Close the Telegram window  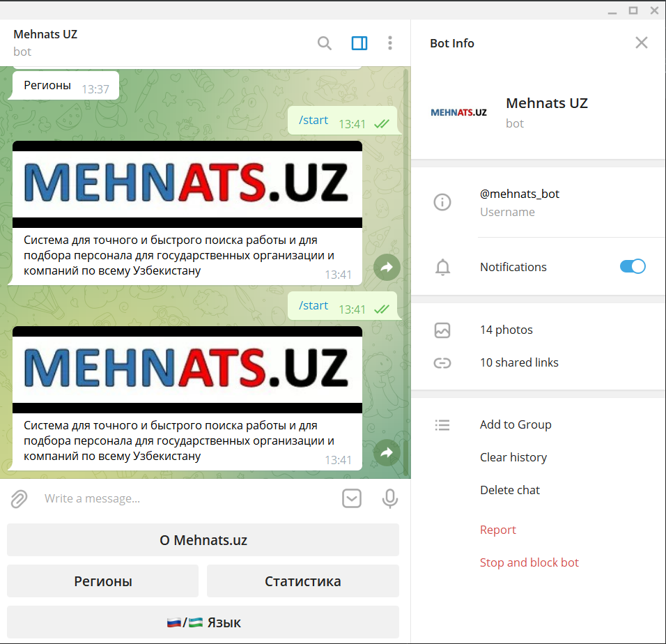pyautogui.click(x=654, y=10)
